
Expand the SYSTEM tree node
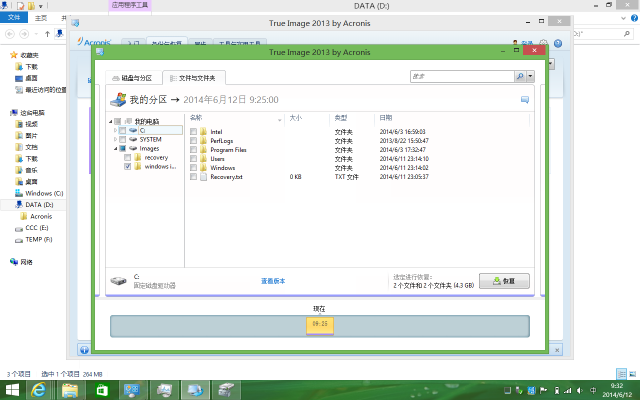116,140
